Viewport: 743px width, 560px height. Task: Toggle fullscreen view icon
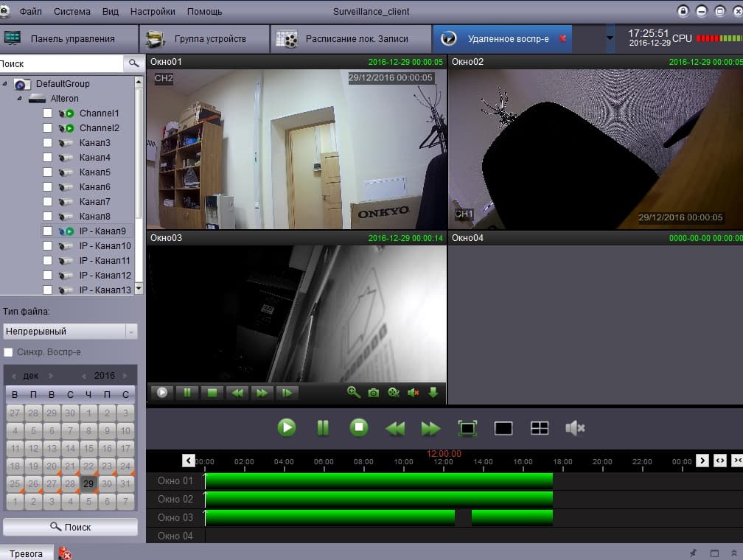click(467, 428)
